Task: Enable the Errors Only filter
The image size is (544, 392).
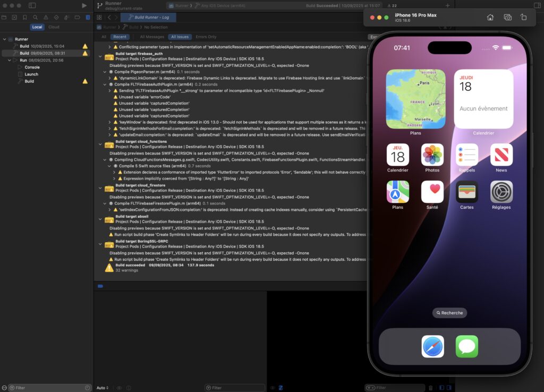Action: 206,37
